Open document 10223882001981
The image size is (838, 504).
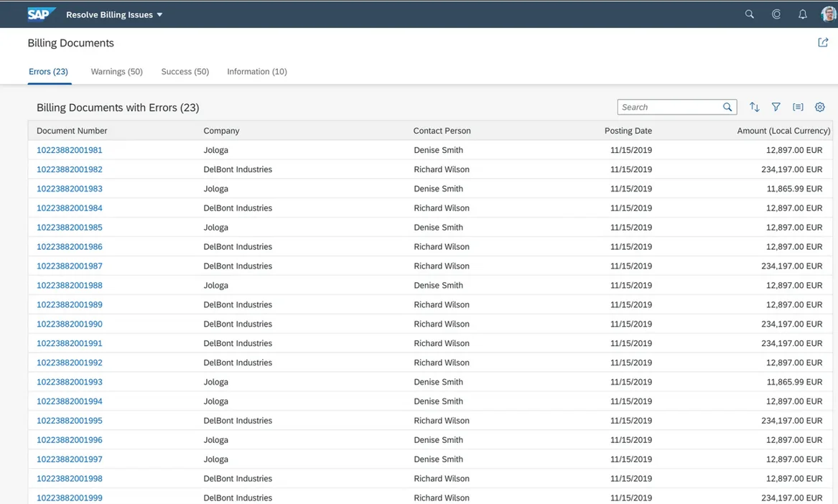point(70,150)
